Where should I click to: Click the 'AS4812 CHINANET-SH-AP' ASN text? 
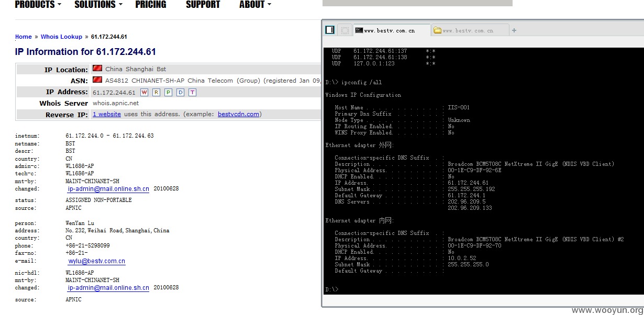(145, 81)
